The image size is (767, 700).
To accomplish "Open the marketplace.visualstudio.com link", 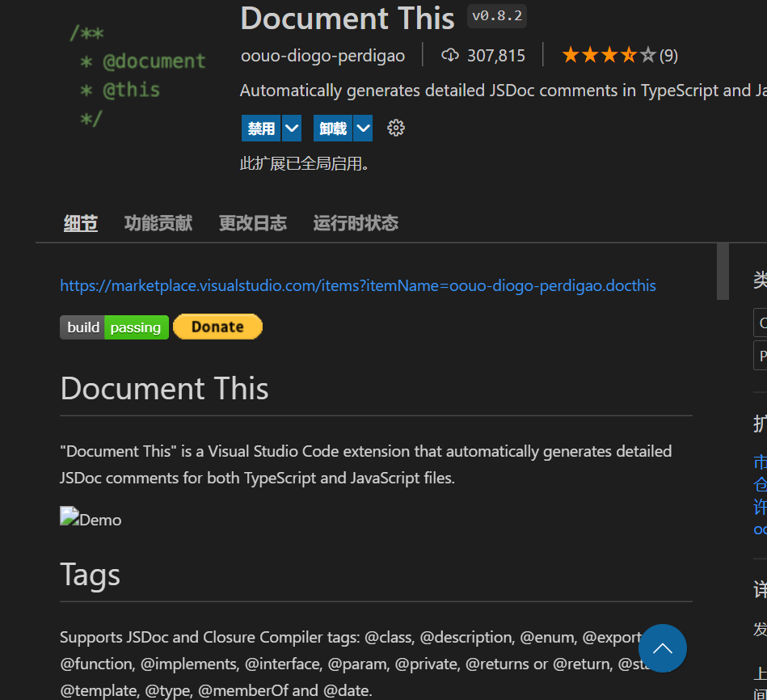I will click(358, 285).
